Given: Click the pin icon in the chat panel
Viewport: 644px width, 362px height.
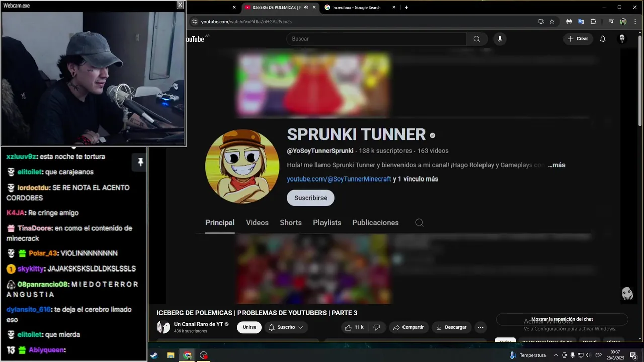Looking at the screenshot, I should (140, 162).
